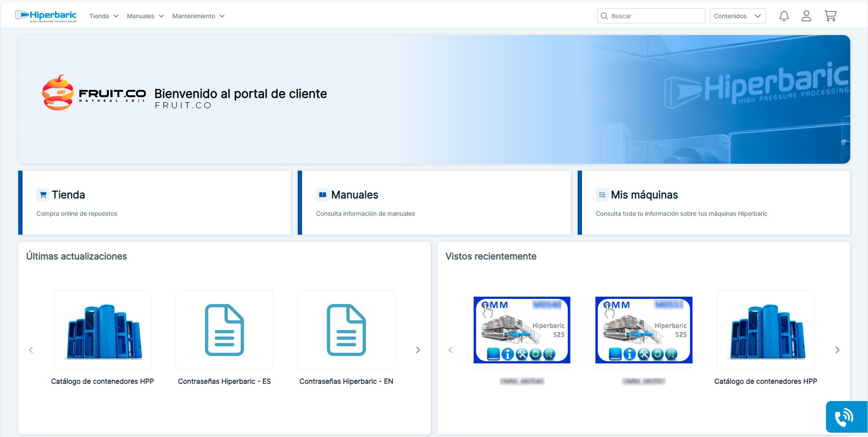This screenshot has height=437, width=868.
Task: Open the notifications bell icon
Action: (783, 16)
